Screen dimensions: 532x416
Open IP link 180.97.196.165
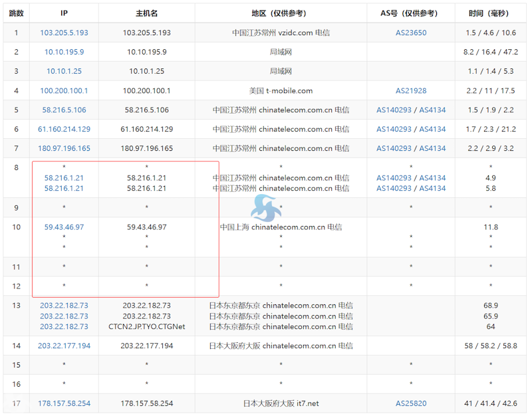(x=64, y=148)
